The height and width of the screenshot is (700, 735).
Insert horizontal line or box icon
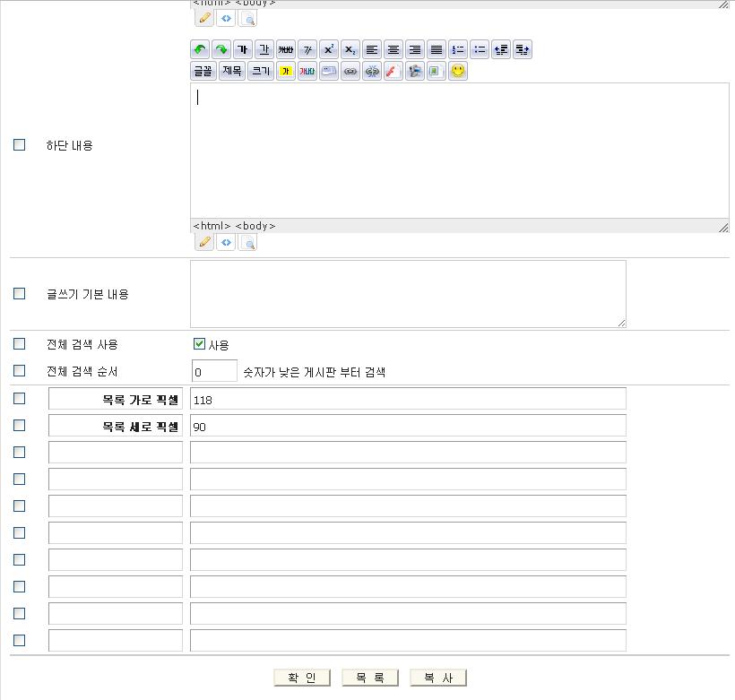coord(329,72)
